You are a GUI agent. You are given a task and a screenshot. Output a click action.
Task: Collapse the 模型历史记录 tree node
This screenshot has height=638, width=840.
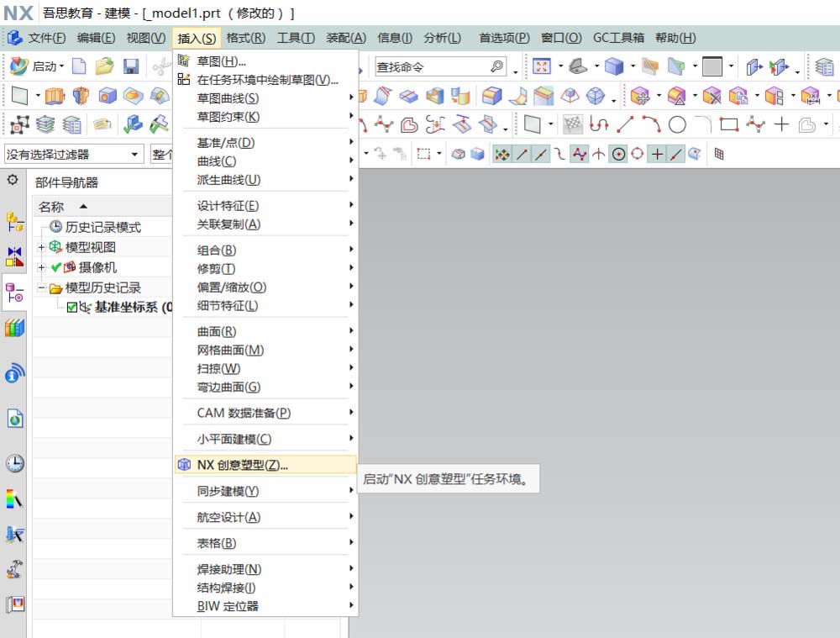[41, 287]
